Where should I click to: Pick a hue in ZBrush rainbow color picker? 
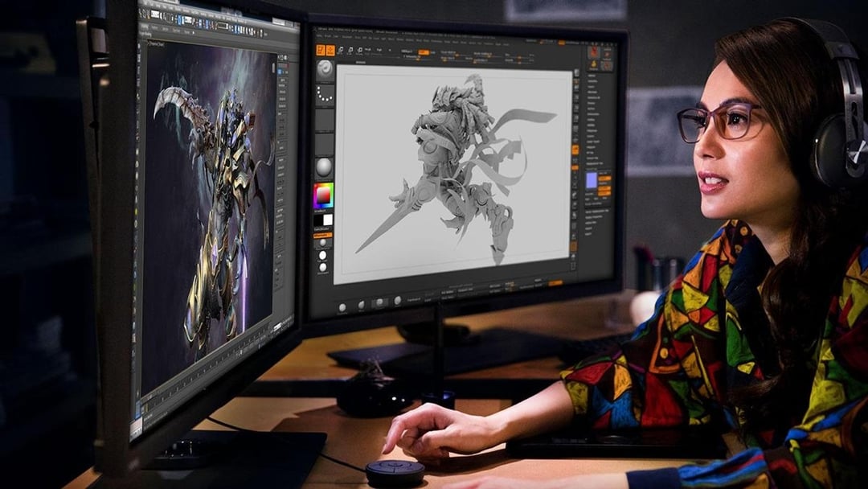coord(323,195)
